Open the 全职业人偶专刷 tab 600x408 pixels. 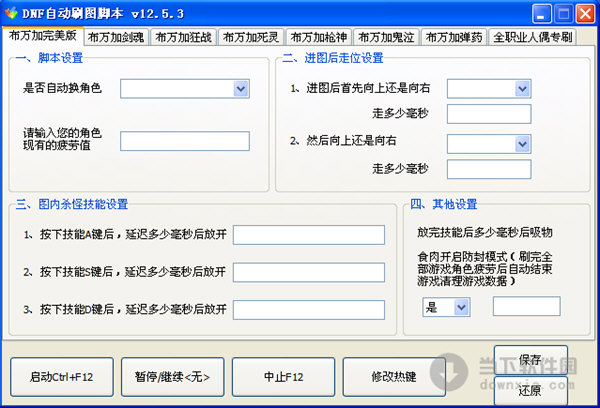pyautogui.click(x=533, y=37)
